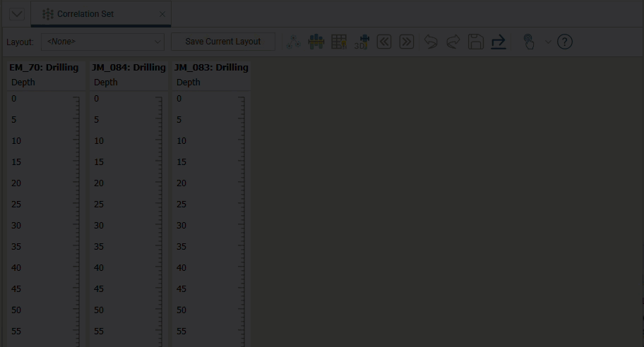Expand the tab list chevron at top-left
Image resolution: width=644 pixels, height=347 pixels.
pyautogui.click(x=16, y=14)
